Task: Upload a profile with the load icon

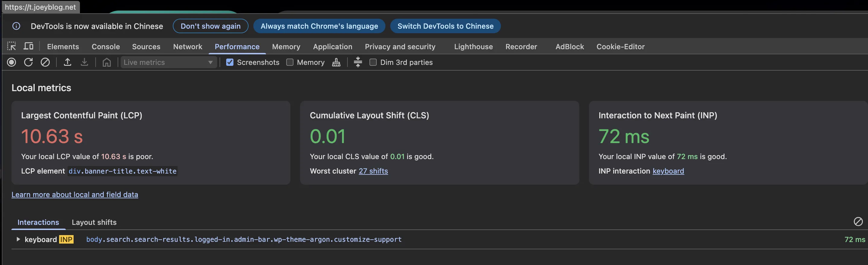Action: click(x=67, y=62)
